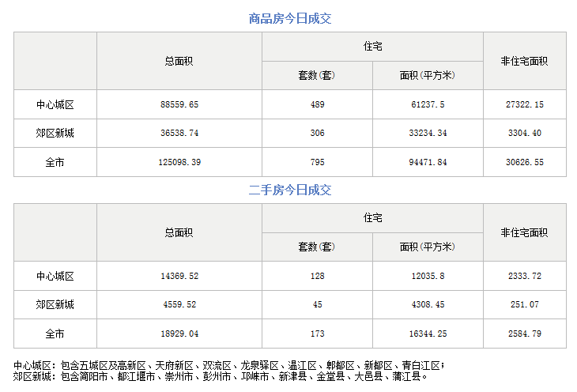
Task: Select the value 306
Action: coord(317,133)
